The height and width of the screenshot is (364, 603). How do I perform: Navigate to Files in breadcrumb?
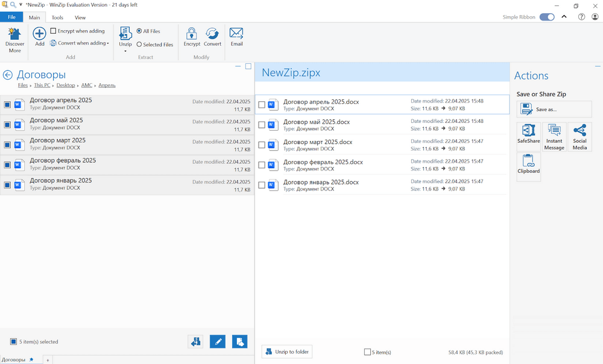pos(23,86)
